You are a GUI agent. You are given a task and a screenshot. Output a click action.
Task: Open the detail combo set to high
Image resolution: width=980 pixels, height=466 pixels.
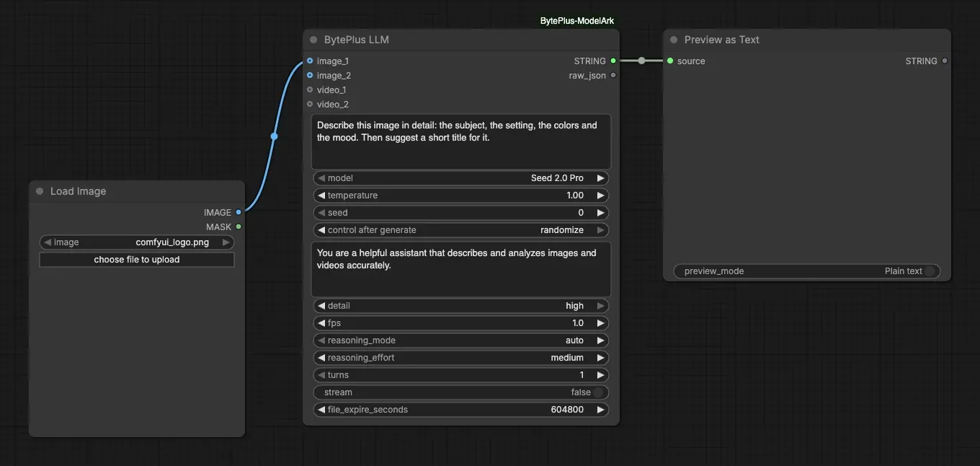(x=461, y=306)
